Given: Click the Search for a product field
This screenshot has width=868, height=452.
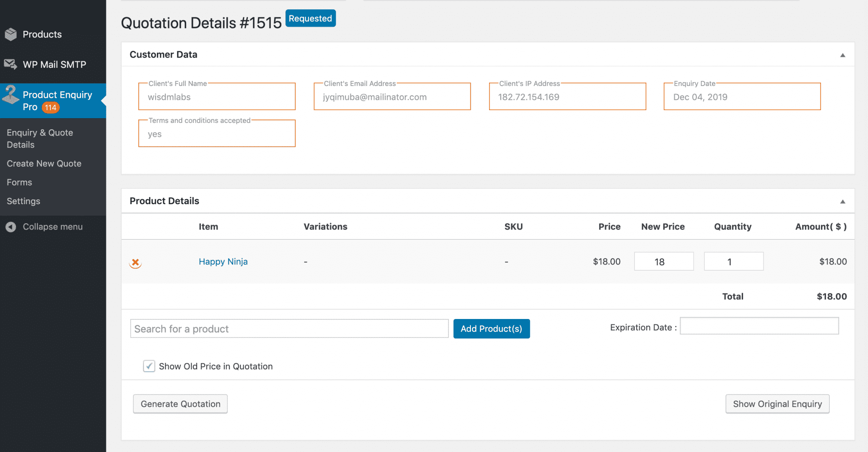Looking at the screenshot, I should click(289, 329).
